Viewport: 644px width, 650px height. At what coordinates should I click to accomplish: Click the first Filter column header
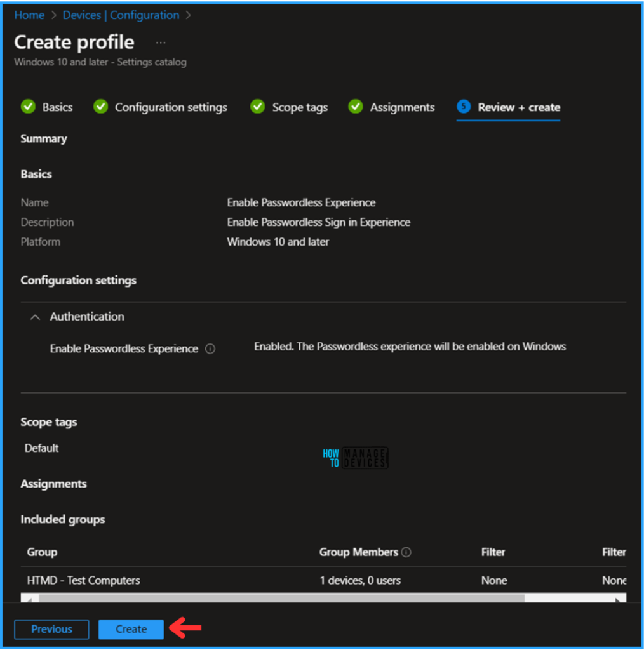tap(493, 552)
